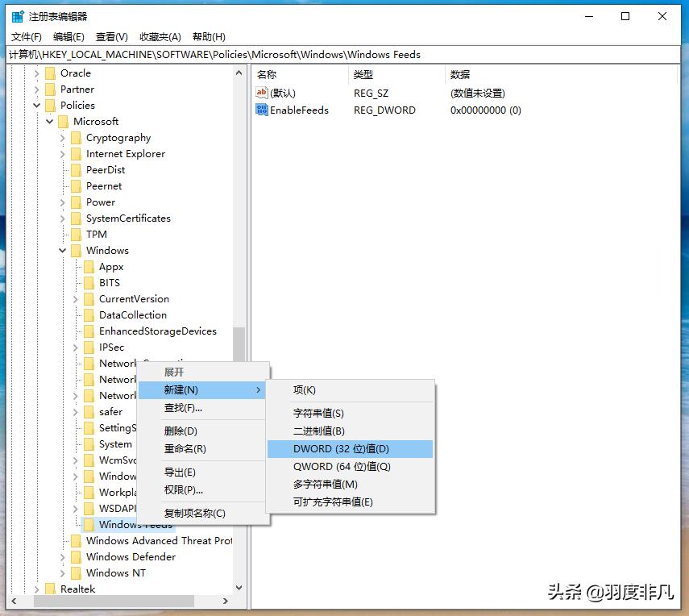Select the Windows Feeds key folder icon
689x616 pixels.
tap(89, 524)
